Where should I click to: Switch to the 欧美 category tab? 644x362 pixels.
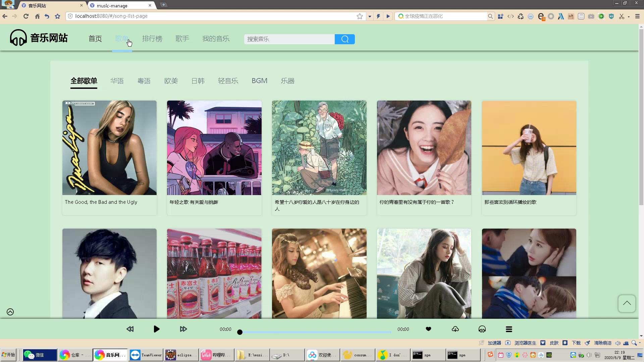click(x=171, y=81)
